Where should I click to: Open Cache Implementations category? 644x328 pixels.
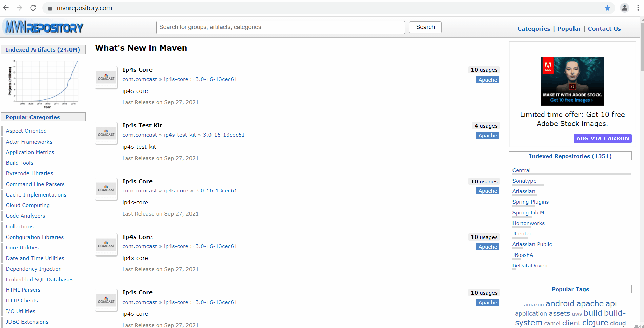[x=36, y=194]
